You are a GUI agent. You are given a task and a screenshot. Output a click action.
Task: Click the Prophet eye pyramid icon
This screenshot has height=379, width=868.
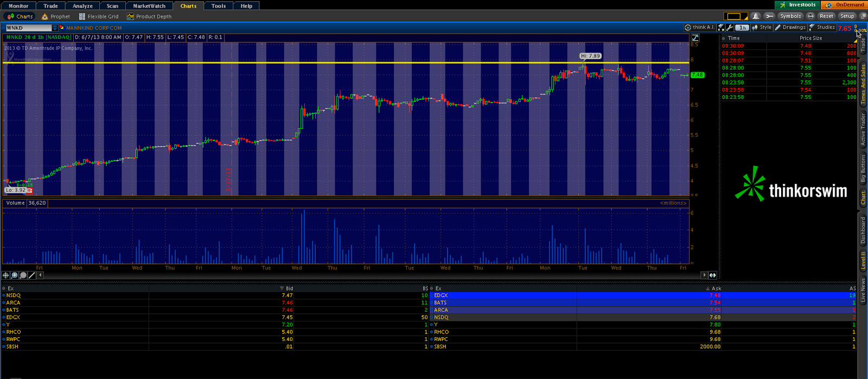click(45, 17)
